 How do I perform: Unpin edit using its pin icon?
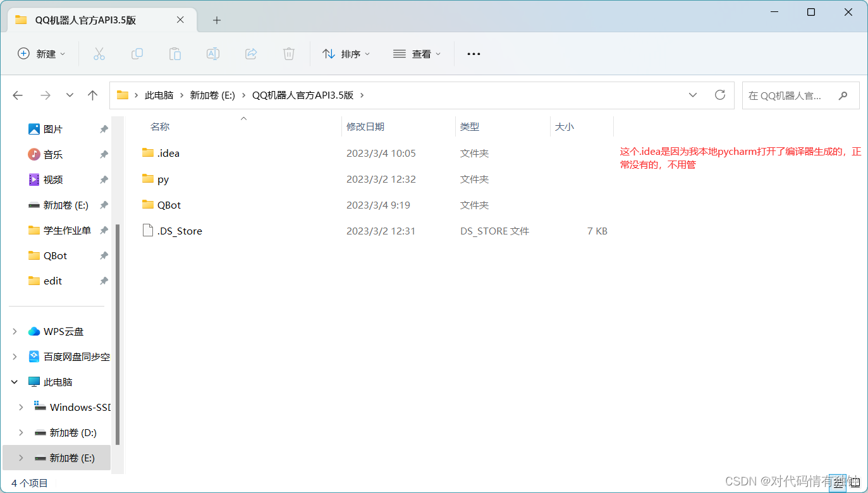point(104,281)
